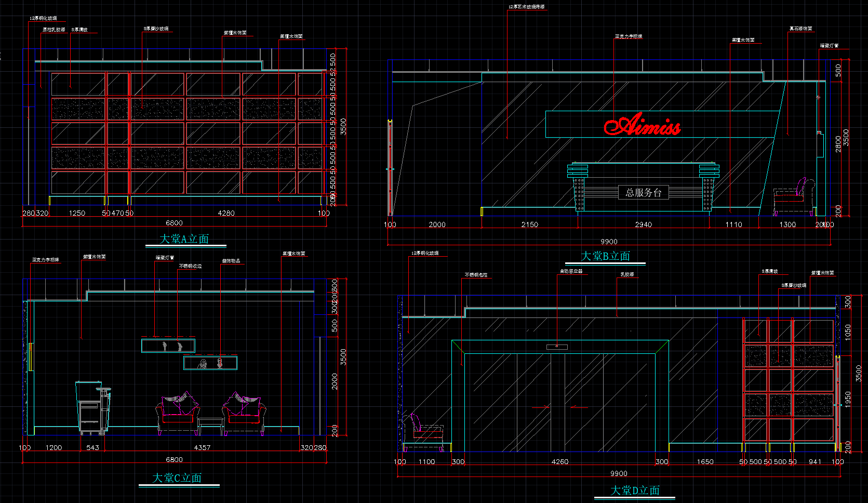Click the 2940 dimension below reception desk
868x503 pixels.
tap(643, 224)
